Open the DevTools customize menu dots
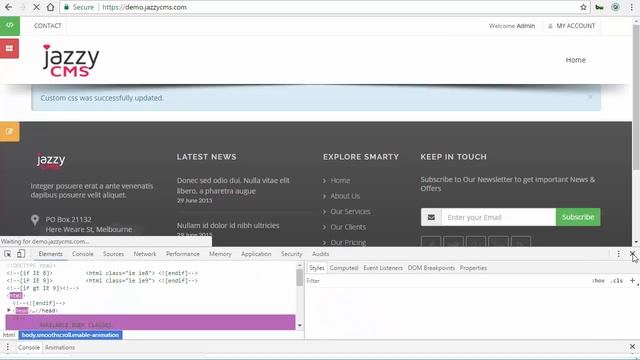This screenshot has width=640, height=360. click(x=618, y=254)
